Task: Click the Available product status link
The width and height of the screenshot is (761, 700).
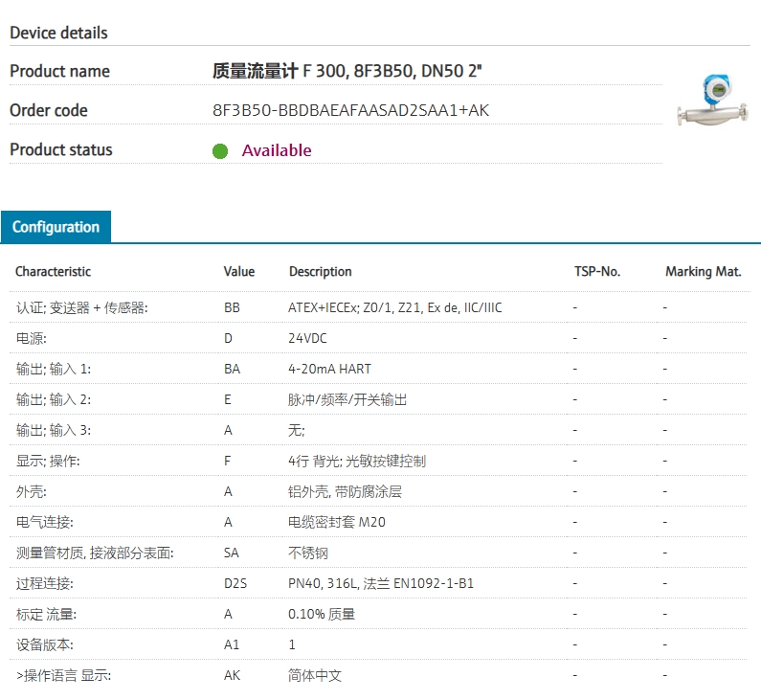Action: point(277,150)
